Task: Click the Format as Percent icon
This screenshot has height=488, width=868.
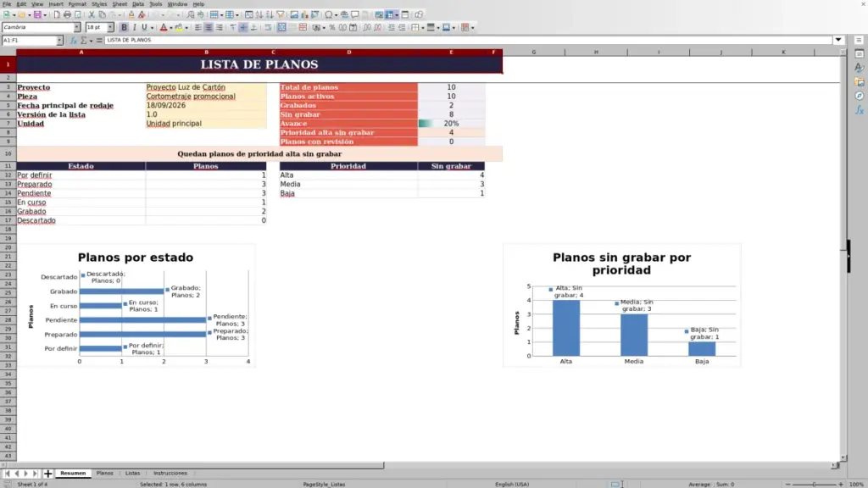Action: pyautogui.click(x=332, y=28)
